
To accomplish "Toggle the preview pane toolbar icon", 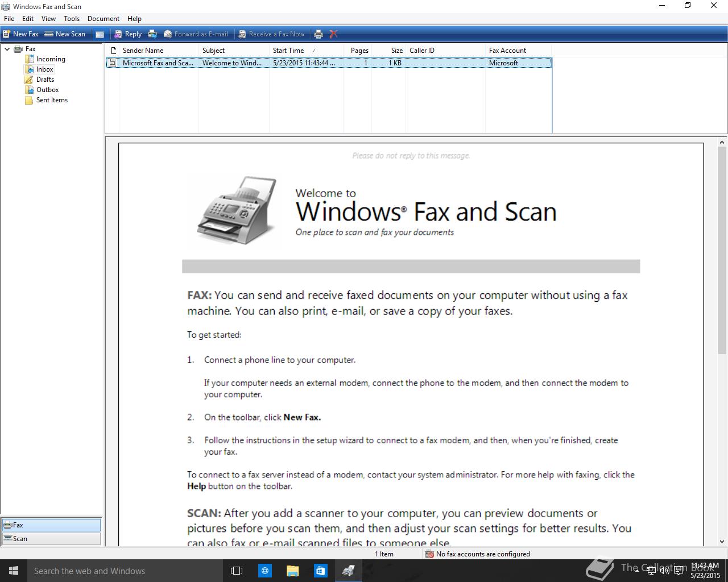I will click(x=100, y=34).
